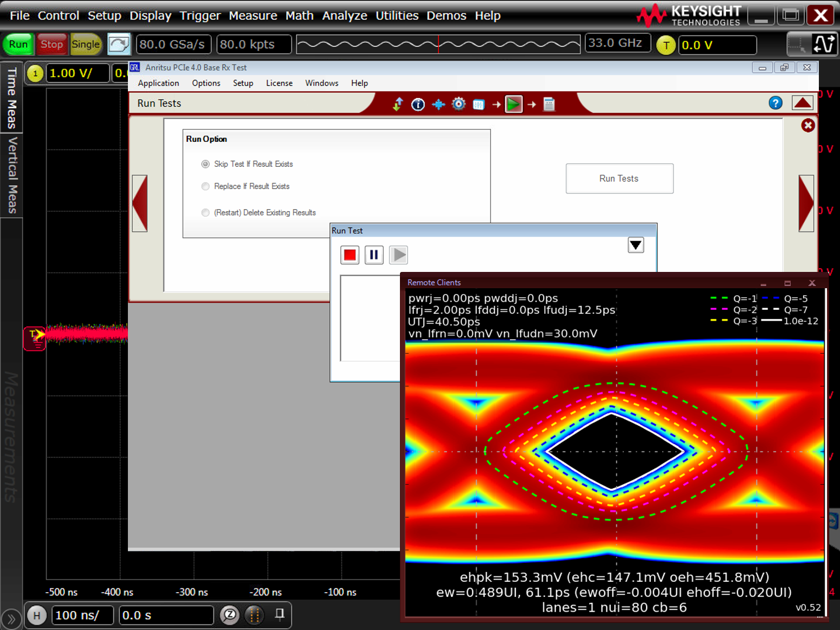This screenshot has height=630, width=840.
Task: Choose '(Restart) Delete Existing Results'
Action: click(x=205, y=212)
